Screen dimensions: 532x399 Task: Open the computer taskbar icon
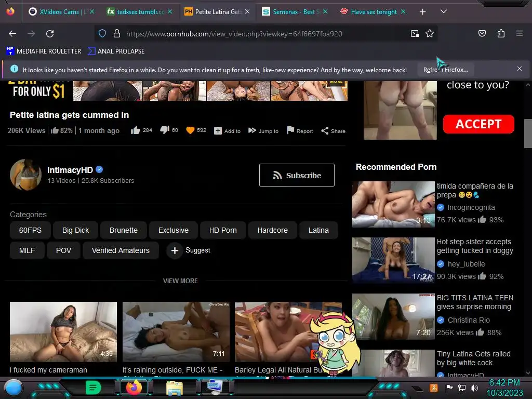(215, 388)
